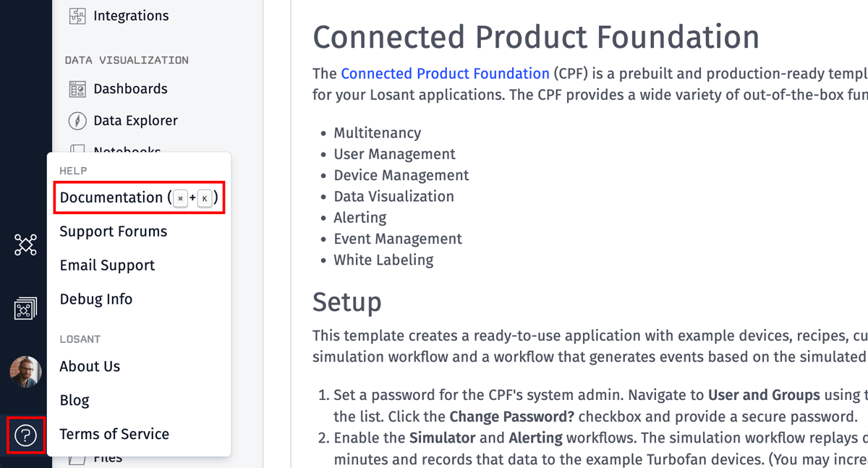Screen dimensions: 868x468
Task: Click the Help question mark icon
Action: point(25,435)
